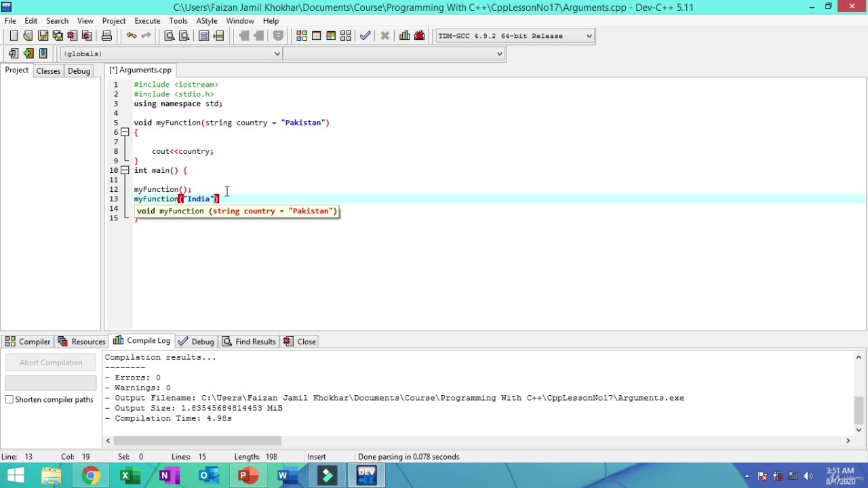Click the Print icon
Image resolution: width=868 pixels, height=488 pixels.
point(106,36)
